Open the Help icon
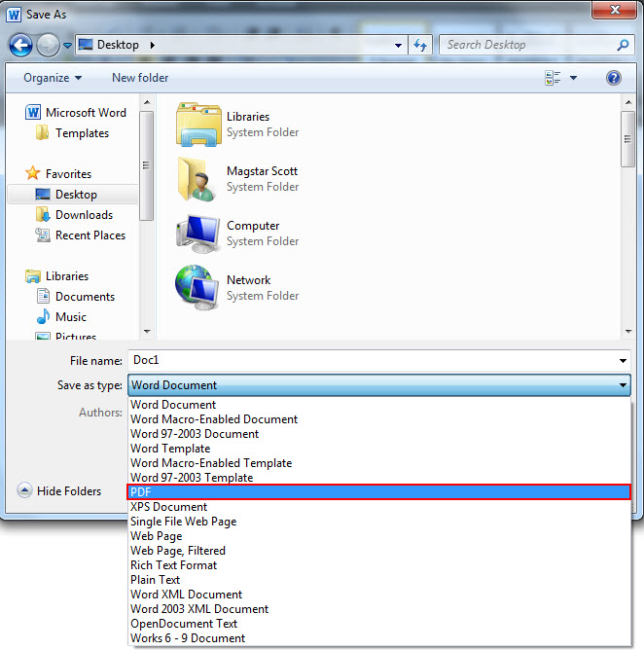 613,78
